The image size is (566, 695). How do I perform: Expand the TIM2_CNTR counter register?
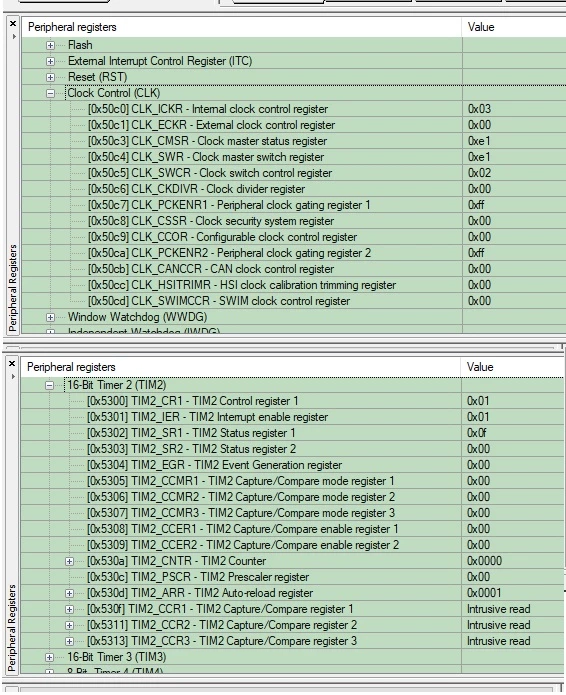(69, 561)
